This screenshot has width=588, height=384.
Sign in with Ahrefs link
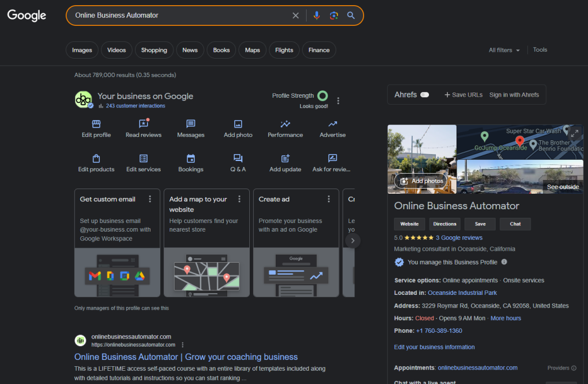tap(514, 95)
